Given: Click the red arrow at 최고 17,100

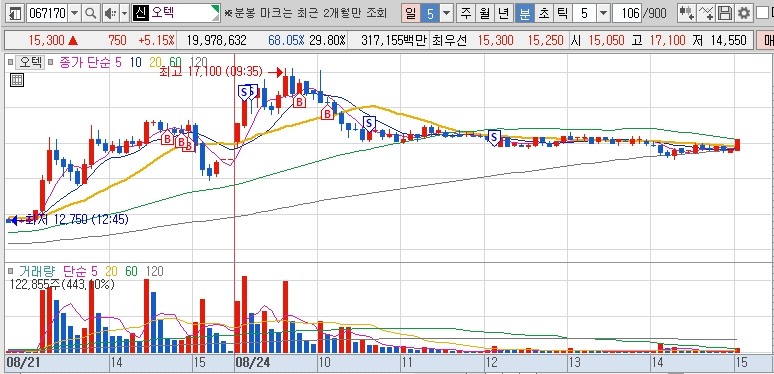Looking at the screenshot, I should [x=276, y=73].
